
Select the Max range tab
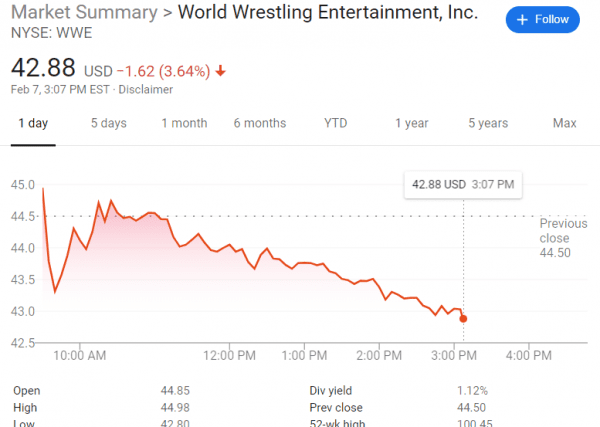564,124
